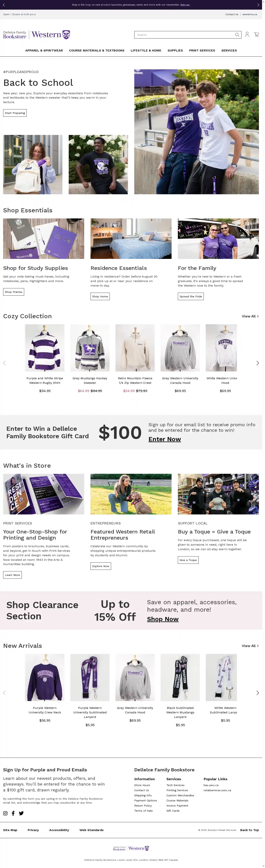Open Purple and White Stripe Rugby Shirt thumbnail
This screenshot has width=265, height=868.
(x=45, y=348)
